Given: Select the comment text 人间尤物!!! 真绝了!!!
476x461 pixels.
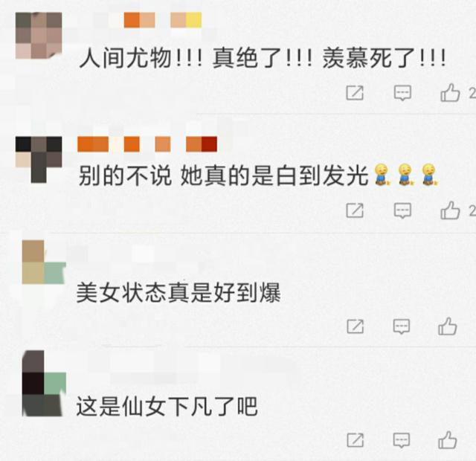Looking at the screenshot, I should tap(196, 58).
